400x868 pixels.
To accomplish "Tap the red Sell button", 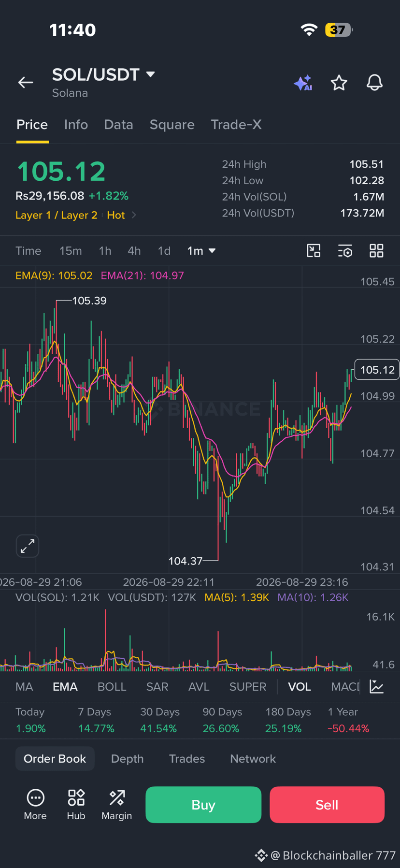I will 327,805.
